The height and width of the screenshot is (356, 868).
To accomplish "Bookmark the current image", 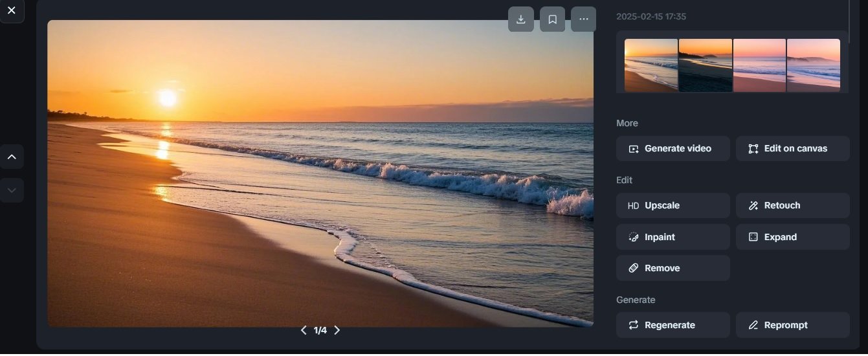I will pyautogui.click(x=553, y=19).
